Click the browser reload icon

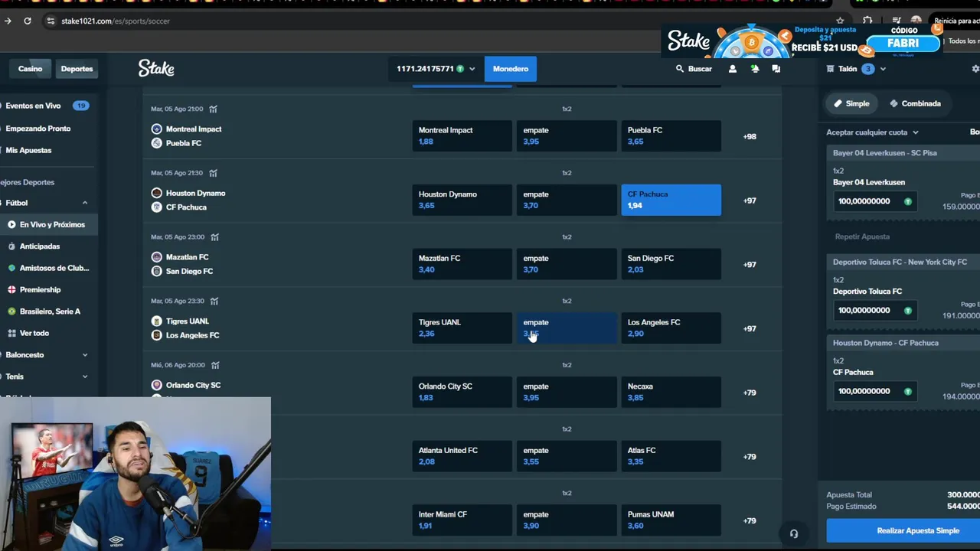(28, 21)
